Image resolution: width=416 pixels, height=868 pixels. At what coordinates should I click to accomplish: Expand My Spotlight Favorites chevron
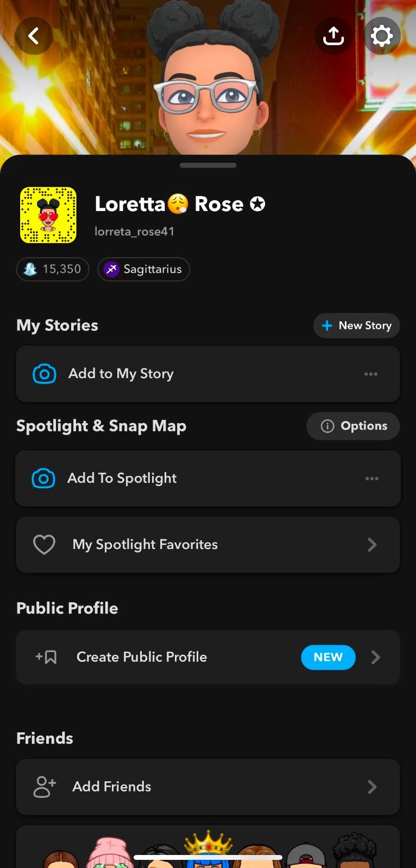coord(372,545)
